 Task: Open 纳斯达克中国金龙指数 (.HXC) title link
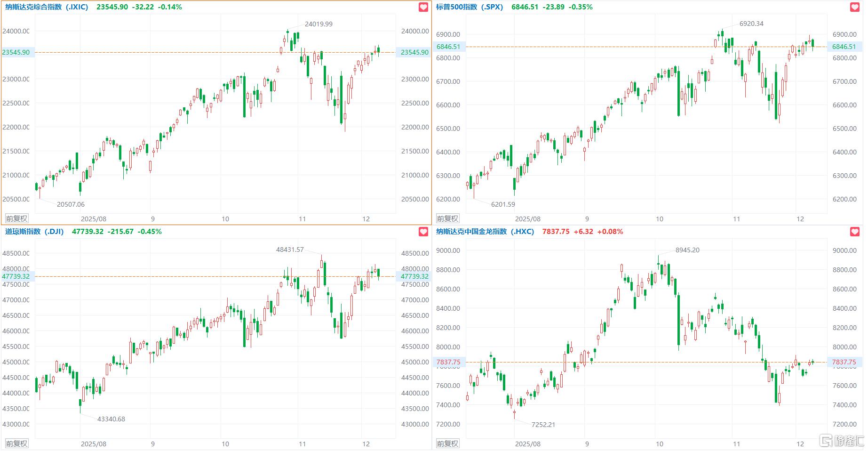485,232
